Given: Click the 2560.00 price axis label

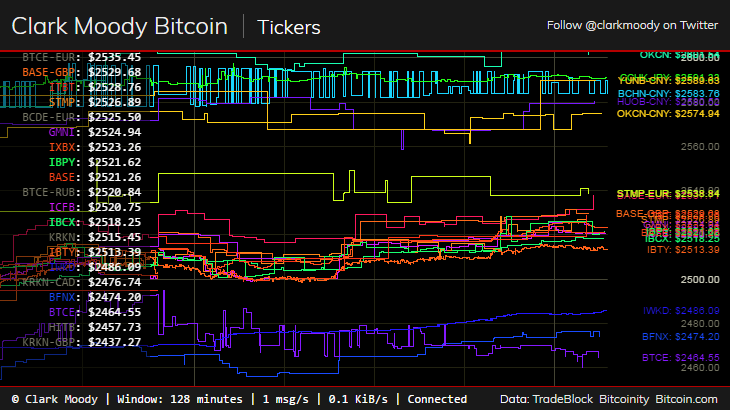Looking at the screenshot, I should (700, 147).
